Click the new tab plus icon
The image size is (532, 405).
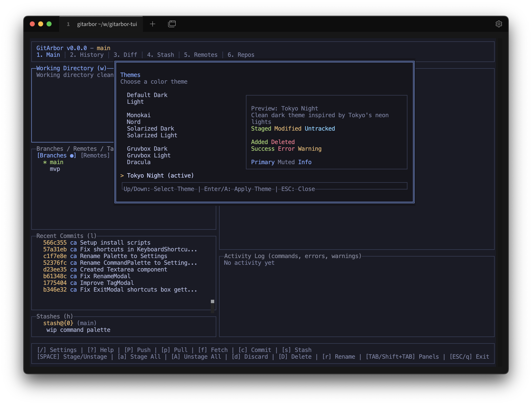pyautogui.click(x=152, y=24)
